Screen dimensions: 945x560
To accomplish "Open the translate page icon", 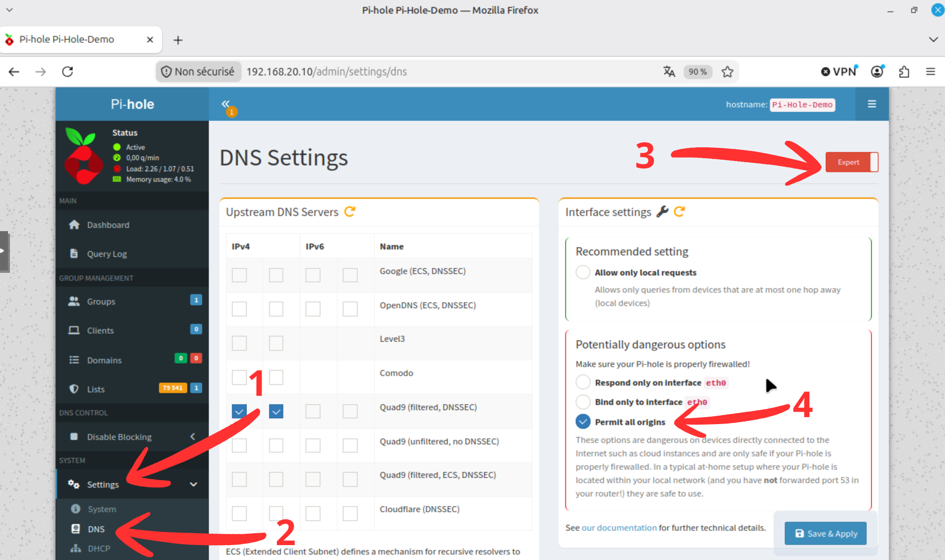I will click(669, 72).
